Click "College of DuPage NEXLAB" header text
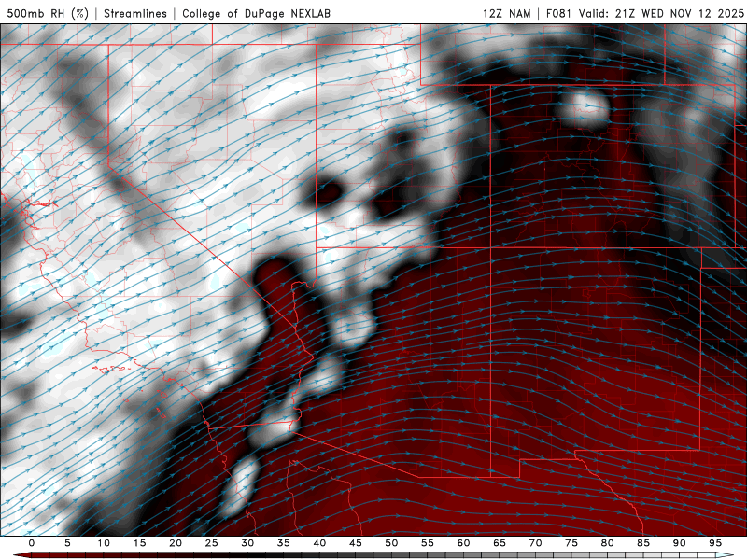 [256, 13]
